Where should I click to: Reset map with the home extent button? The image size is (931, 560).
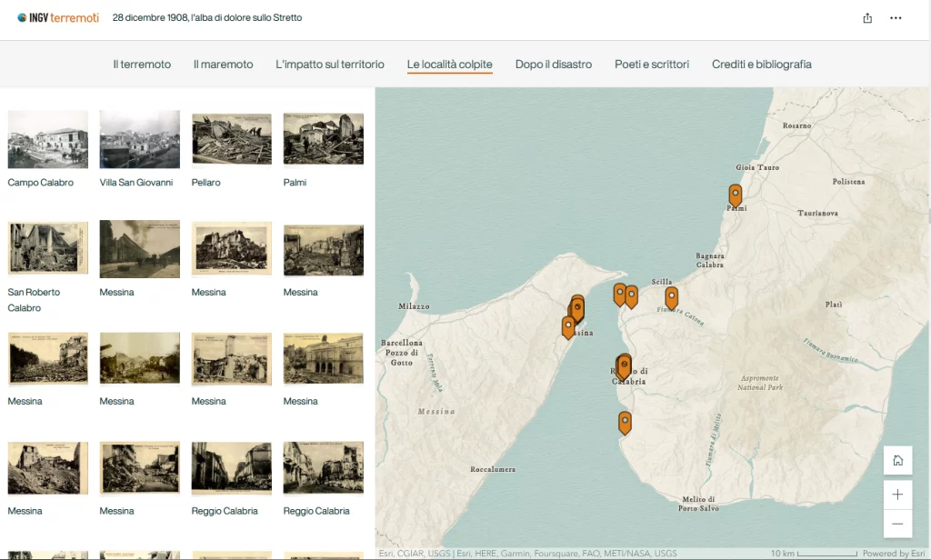click(x=897, y=460)
